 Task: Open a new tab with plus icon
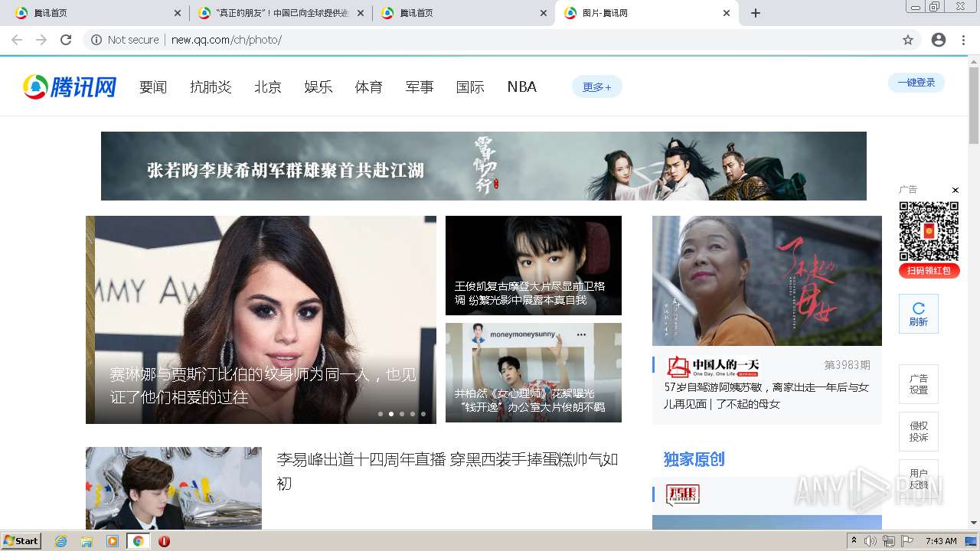click(756, 13)
